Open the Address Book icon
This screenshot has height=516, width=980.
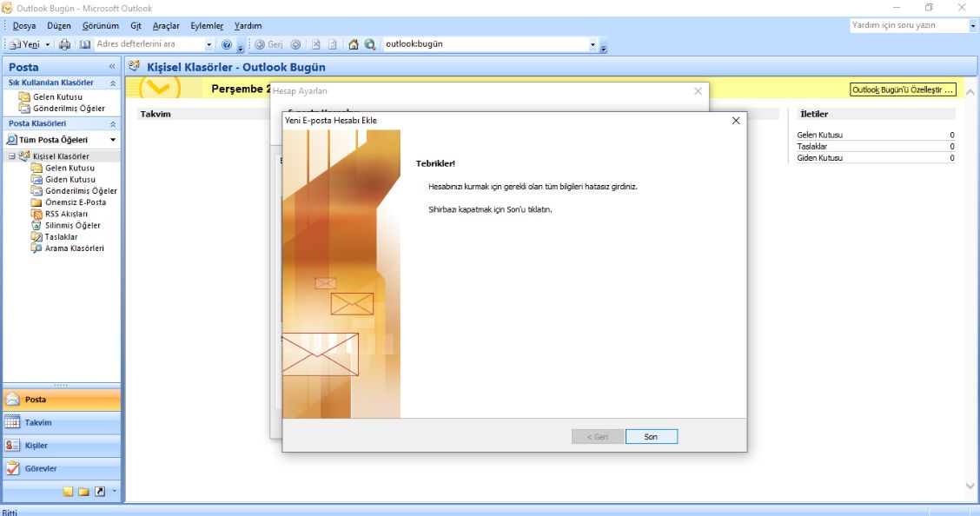click(84, 44)
